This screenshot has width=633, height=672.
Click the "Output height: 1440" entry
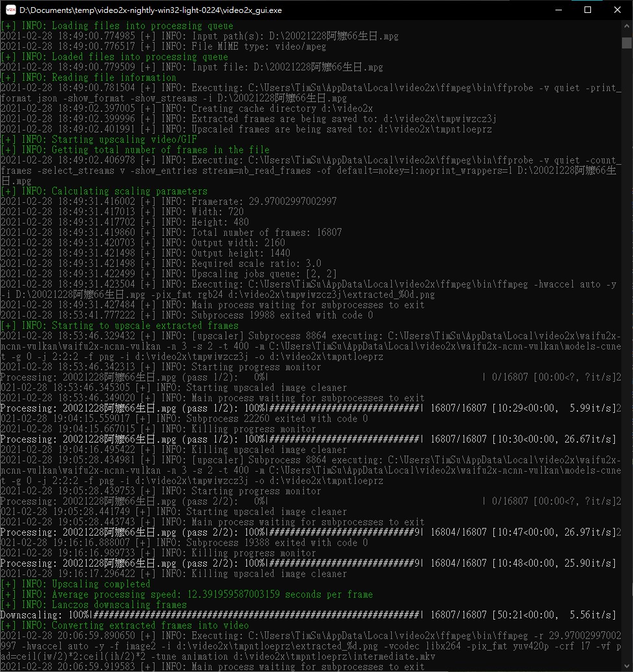point(241,253)
